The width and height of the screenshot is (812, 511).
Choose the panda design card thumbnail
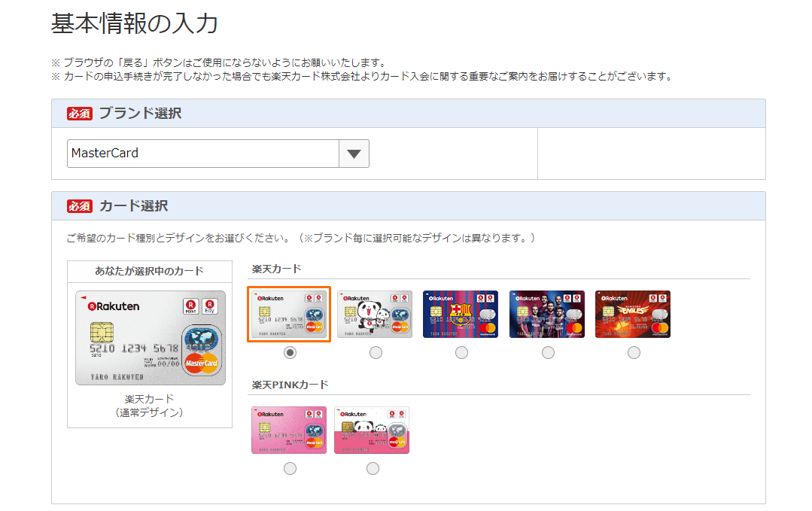(x=375, y=315)
